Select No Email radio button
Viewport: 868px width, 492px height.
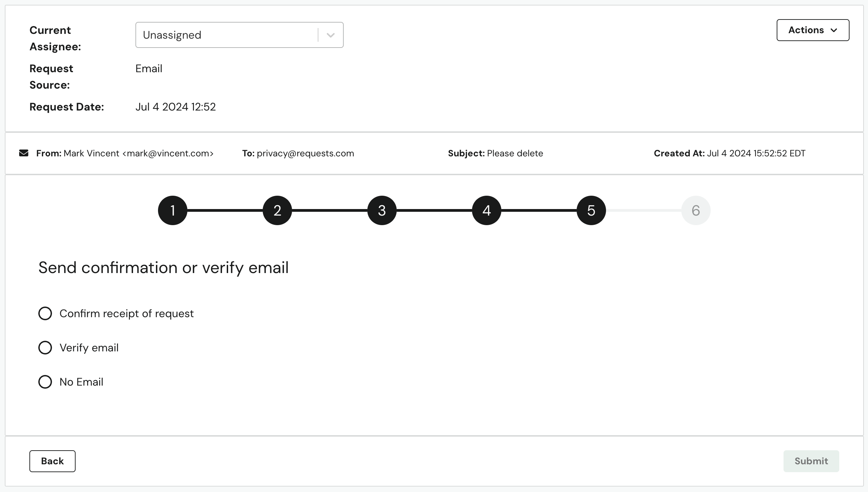tap(45, 382)
